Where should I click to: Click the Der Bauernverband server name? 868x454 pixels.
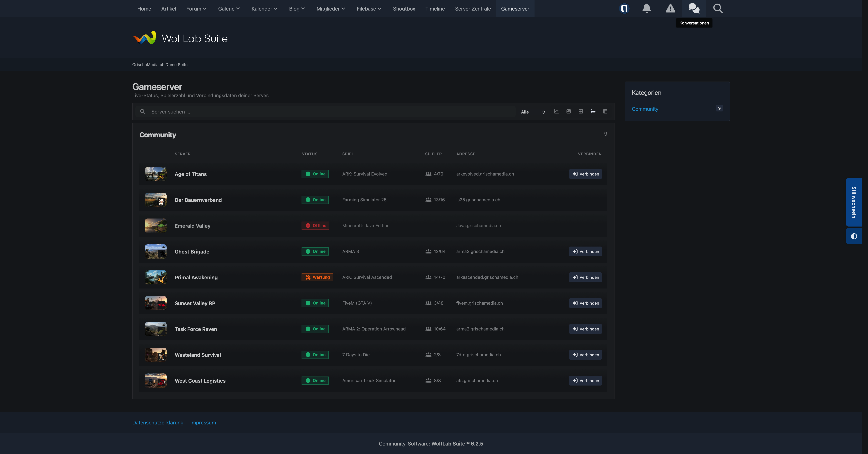(x=198, y=200)
